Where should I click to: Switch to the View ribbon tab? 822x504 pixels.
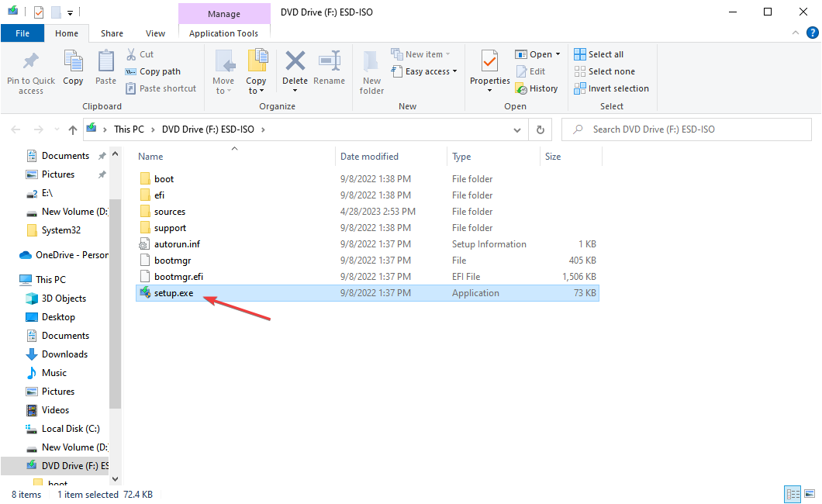click(x=155, y=33)
